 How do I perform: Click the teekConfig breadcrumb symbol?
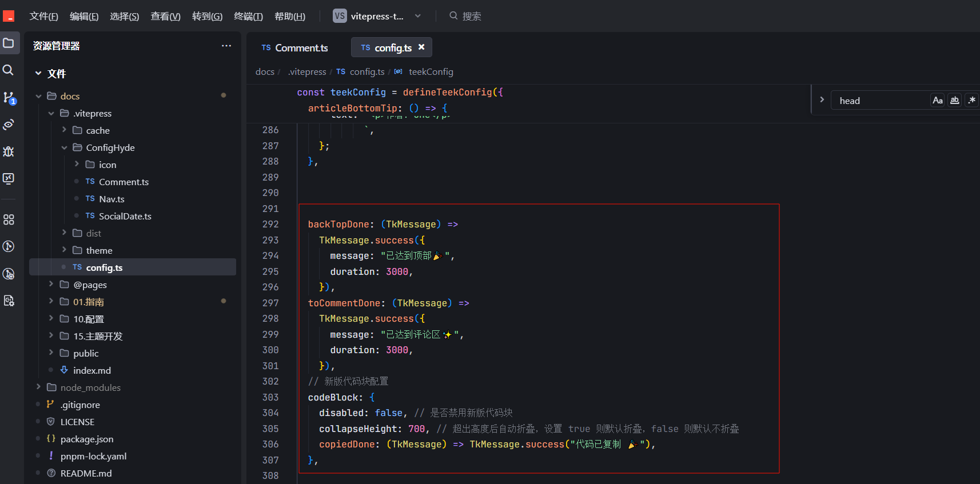[x=431, y=71]
